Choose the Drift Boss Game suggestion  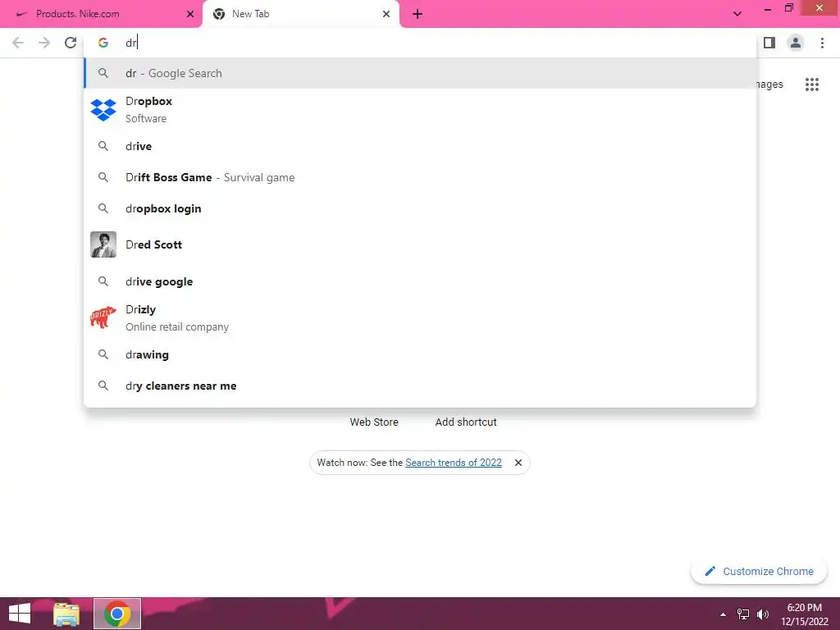point(420,177)
